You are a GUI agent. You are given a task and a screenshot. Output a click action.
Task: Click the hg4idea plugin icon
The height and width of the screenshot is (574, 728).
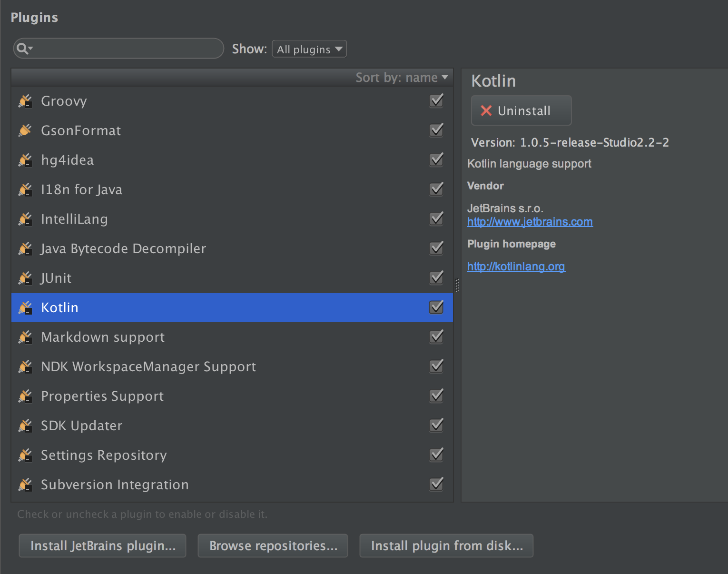pos(25,160)
